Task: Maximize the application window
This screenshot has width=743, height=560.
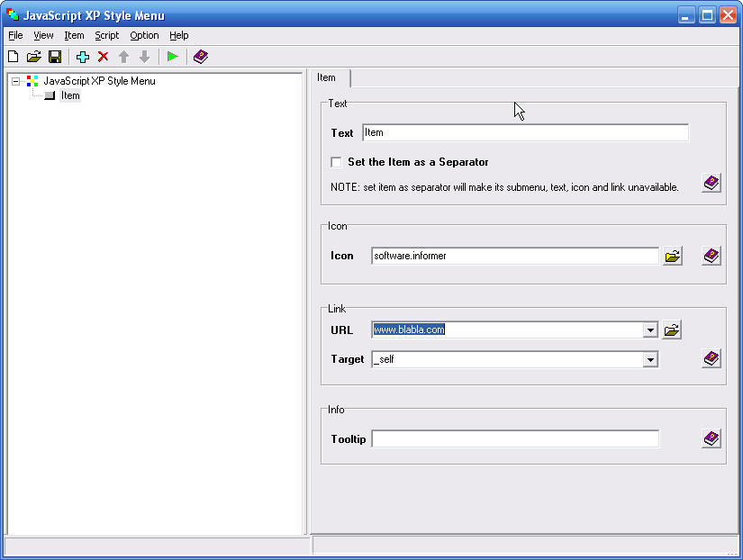Action: (707, 15)
